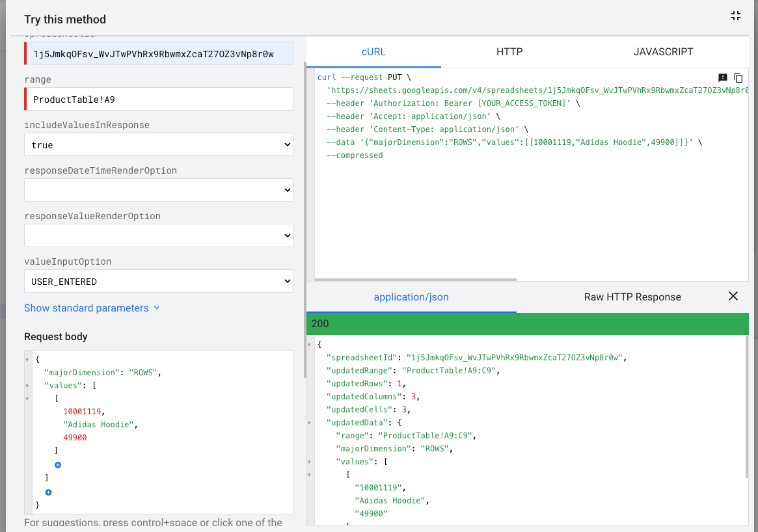
Task: Click "majorDimension": "ROWS" in the response
Action: point(394,449)
